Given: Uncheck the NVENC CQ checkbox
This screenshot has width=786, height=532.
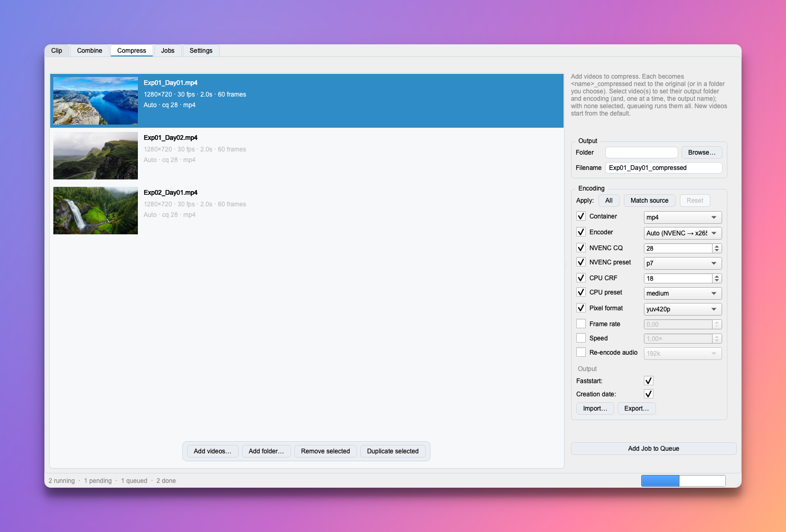Looking at the screenshot, I should (581, 248).
